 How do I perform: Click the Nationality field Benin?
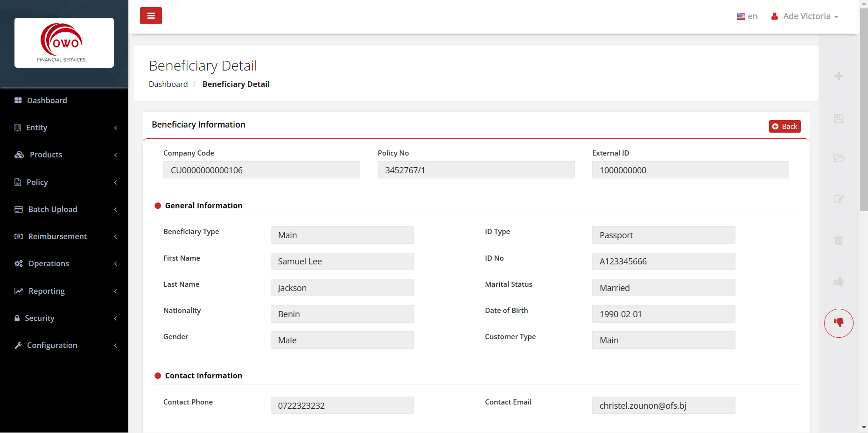(x=342, y=314)
